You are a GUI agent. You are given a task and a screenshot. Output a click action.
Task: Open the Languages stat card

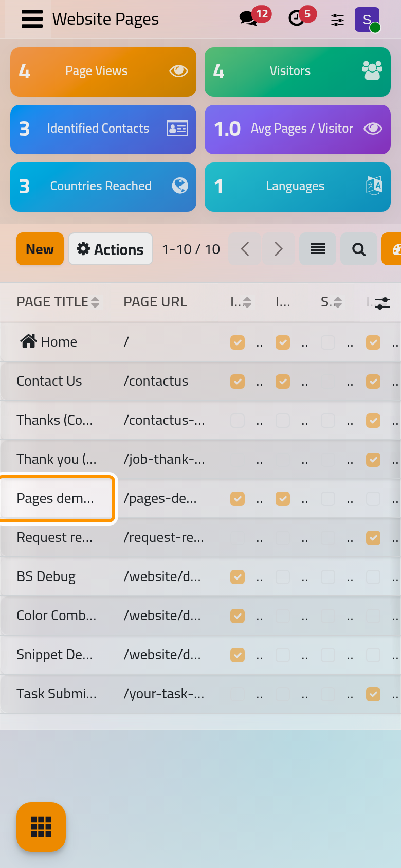click(298, 187)
